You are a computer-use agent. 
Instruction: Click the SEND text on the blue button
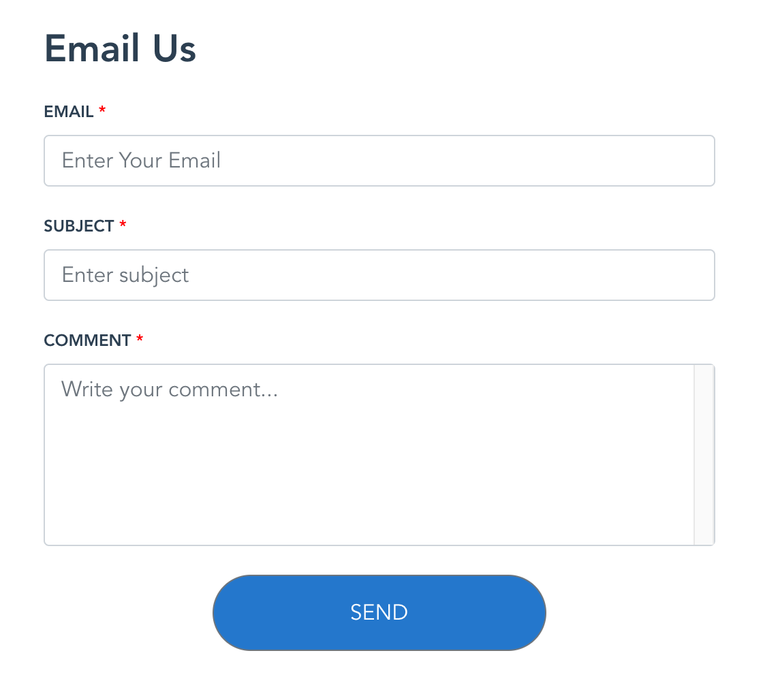tap(379, 612)
